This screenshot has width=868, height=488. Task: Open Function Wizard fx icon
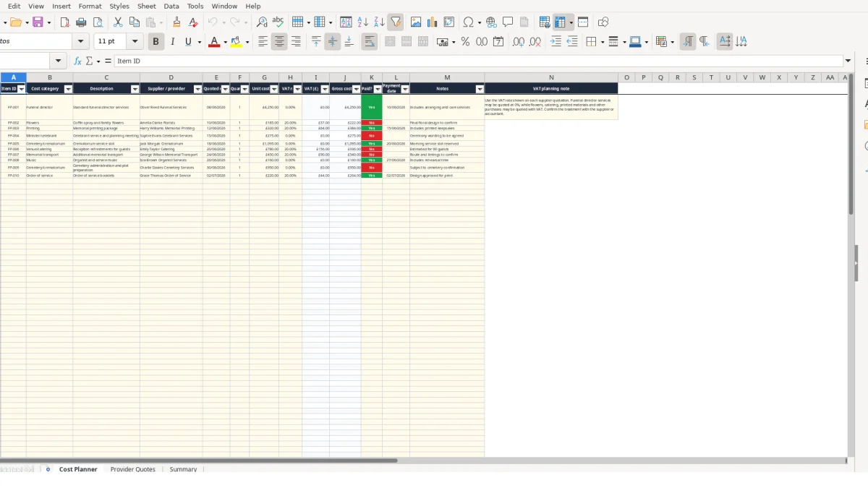coord(77,61)
